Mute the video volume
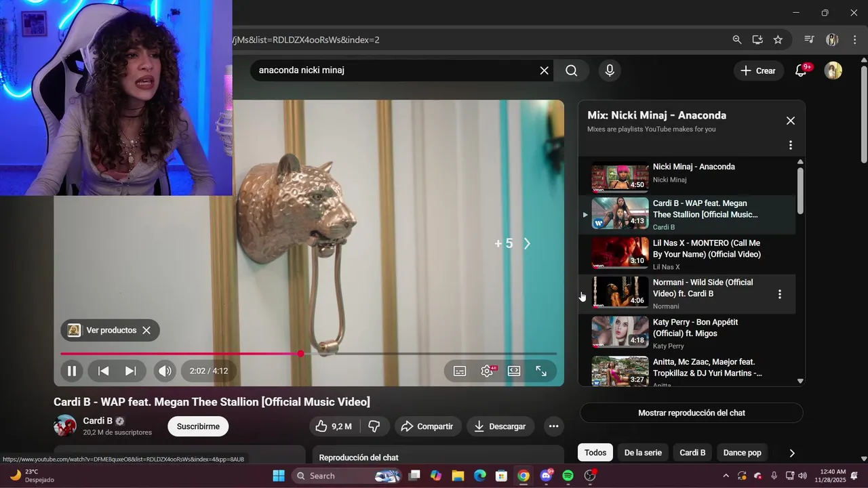The height and width of the screenshot is (488, 868). [x=164, y=371]
